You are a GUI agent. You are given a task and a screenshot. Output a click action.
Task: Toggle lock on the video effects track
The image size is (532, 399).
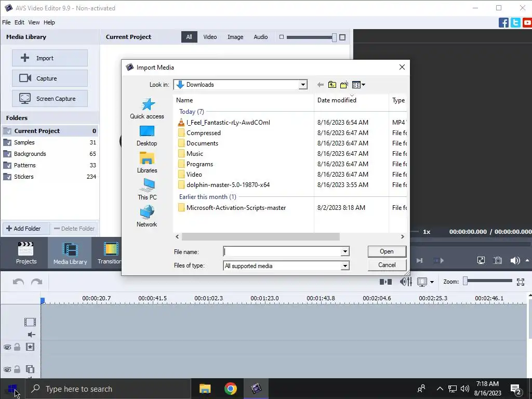click(17, 347)
